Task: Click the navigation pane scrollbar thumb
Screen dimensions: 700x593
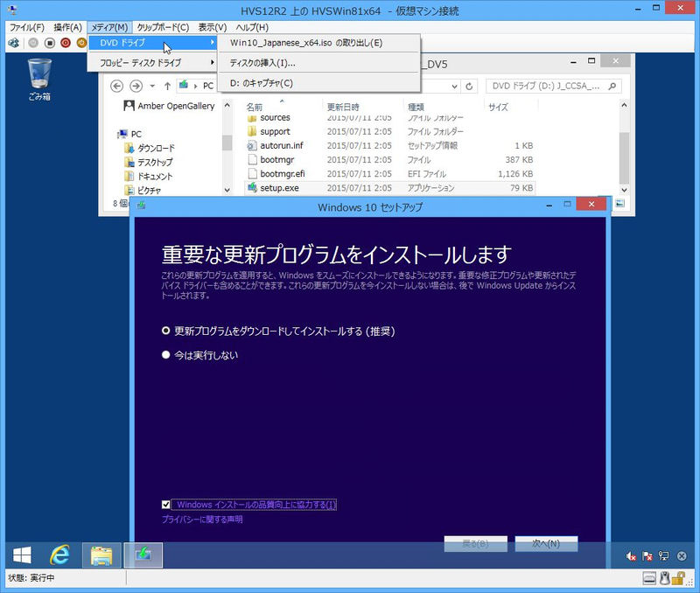Action: click(x=227, y=143)
